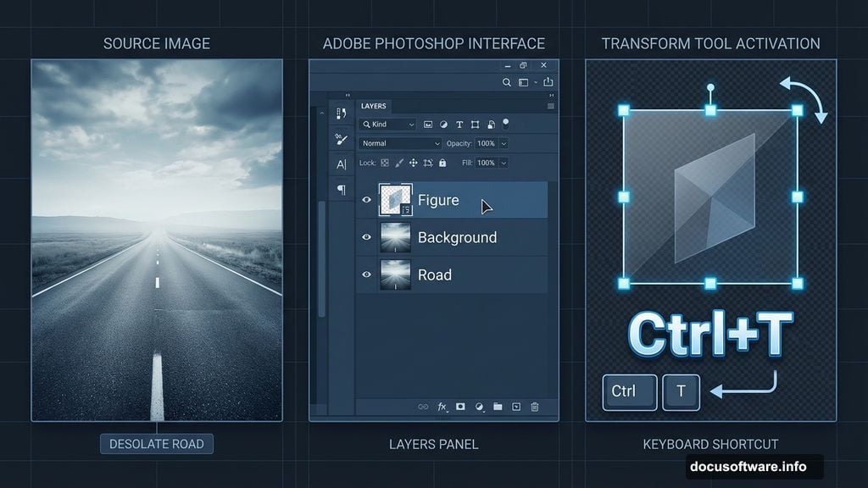Image resolution: width=868 pixels, height=488 pixels.
Task: Select the Brush tool in the toolbar
Action: coord(342,141)
